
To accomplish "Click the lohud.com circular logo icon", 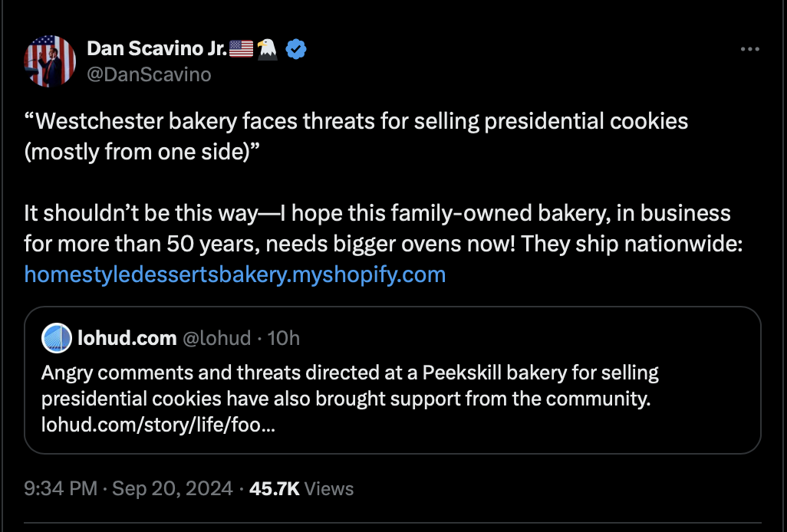I will click(56, 338).
